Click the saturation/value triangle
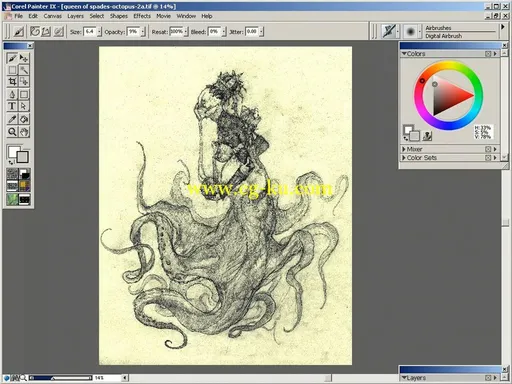512x384 pixels. tap(448, 95)
